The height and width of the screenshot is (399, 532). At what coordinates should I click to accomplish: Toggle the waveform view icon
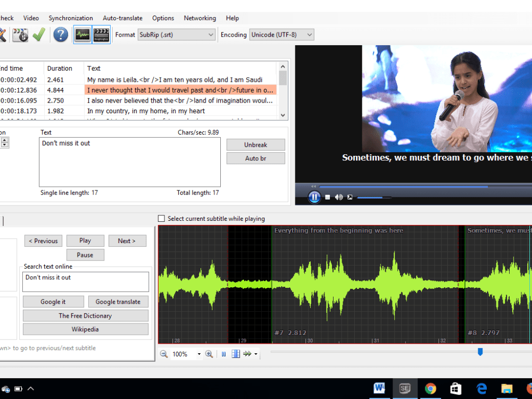click(x=83, y=34)
